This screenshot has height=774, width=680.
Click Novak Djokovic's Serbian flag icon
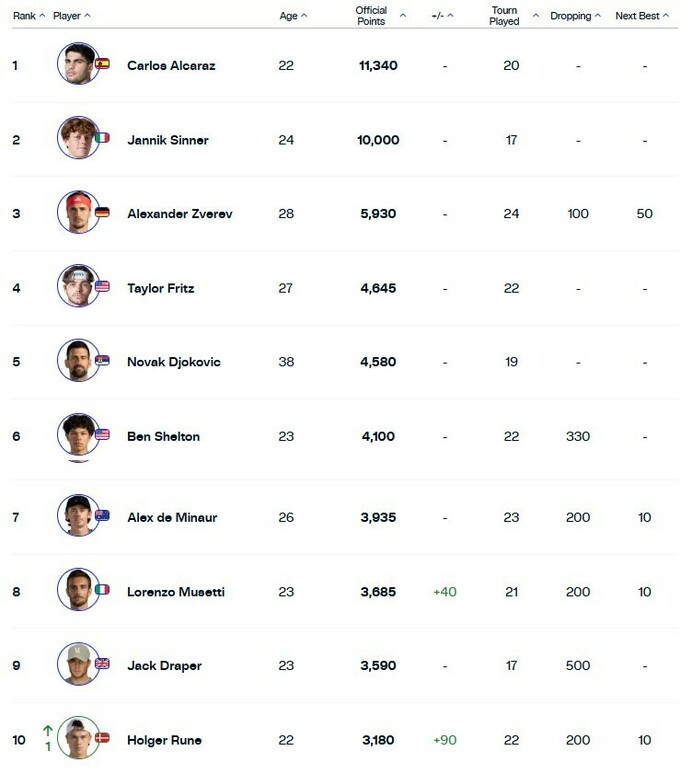103,361
